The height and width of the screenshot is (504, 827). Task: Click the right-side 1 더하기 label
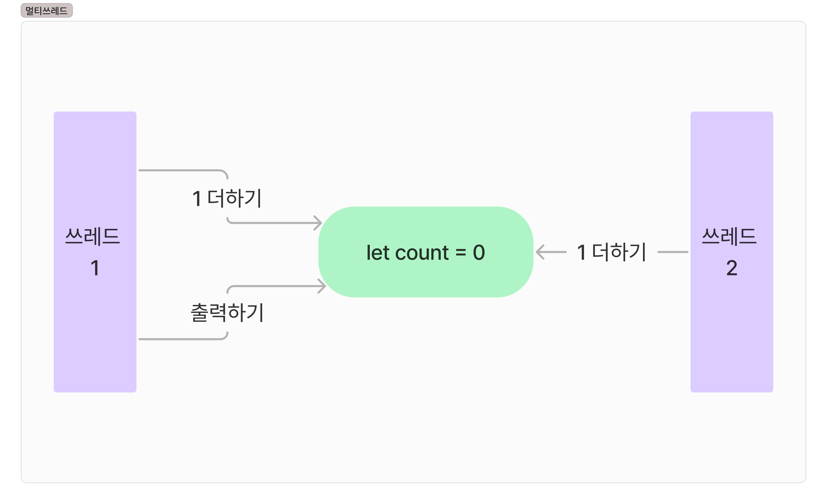[x=611, y=252]
